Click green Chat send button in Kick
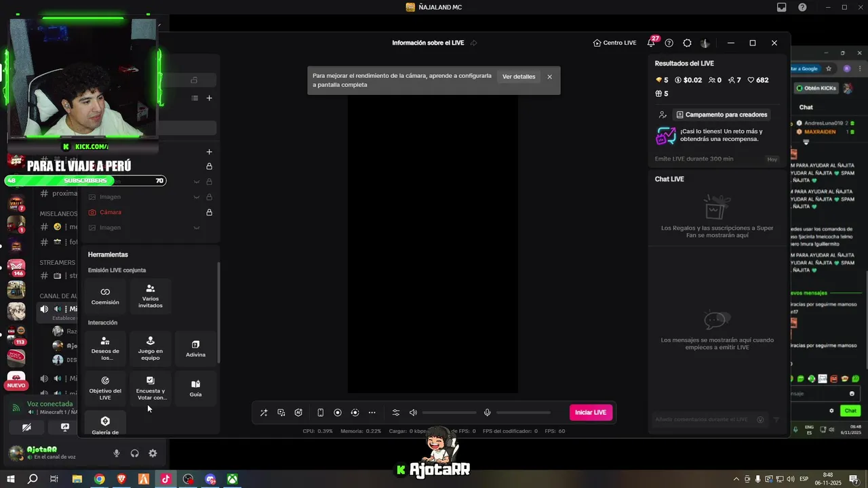This screenshot has width=868, height=488. coord(850,411)
